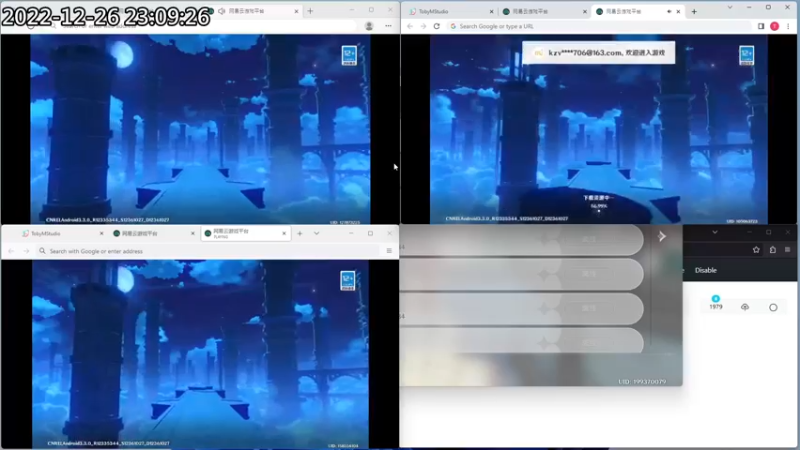
Task: Focus 'Search with Google or enter address' field
Action: point(208,251)
